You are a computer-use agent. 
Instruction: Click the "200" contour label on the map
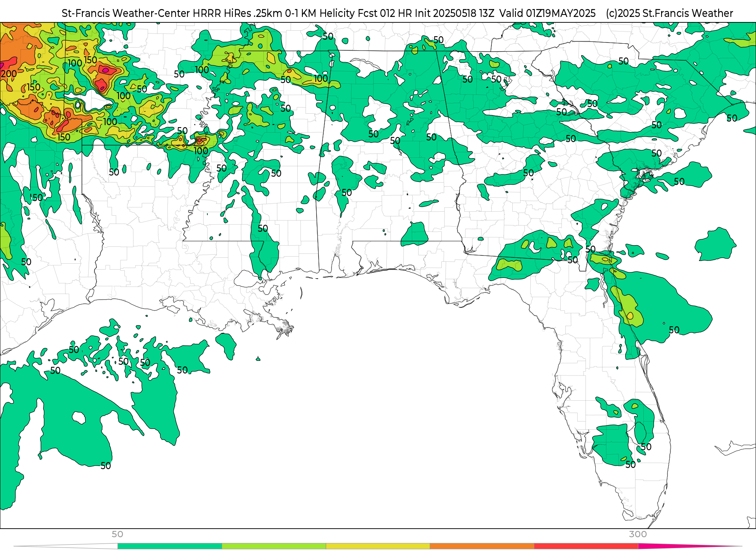point(9,74)
